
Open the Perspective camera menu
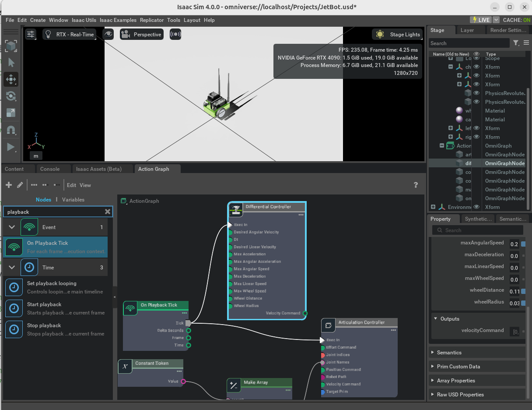click(x=142, y=34)
